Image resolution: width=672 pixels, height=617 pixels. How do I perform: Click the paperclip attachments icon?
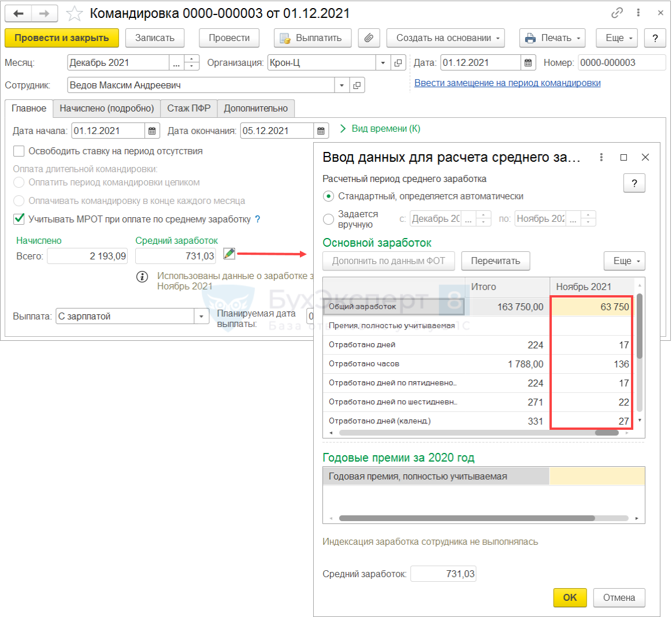click(368, 38)
